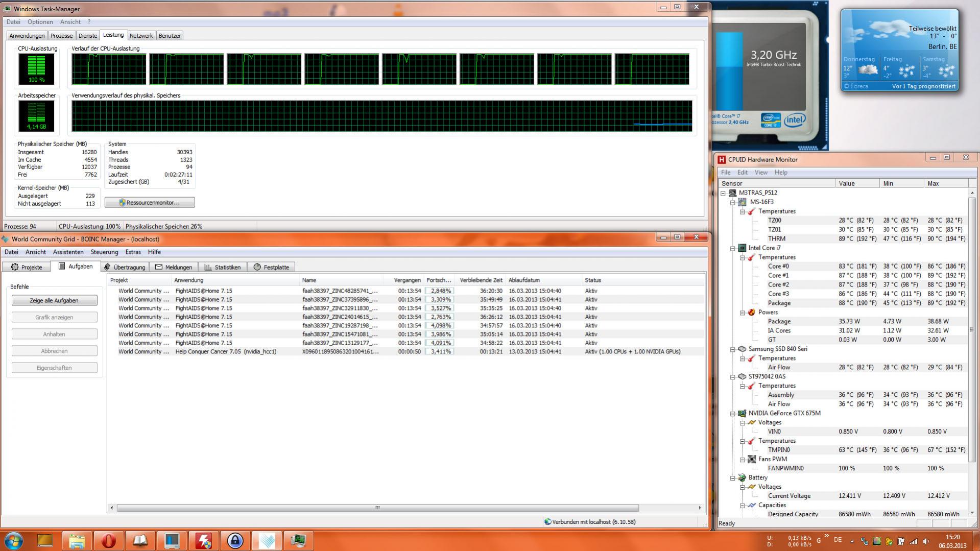Click the Fans PWM fan icon
This screenshot has height=551, width=980.
tap(751, 459)
